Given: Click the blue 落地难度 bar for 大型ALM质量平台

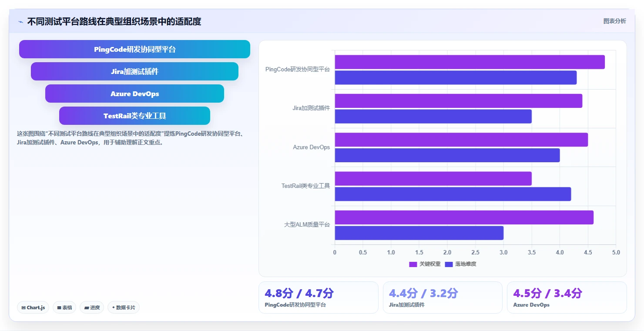Looking at the screenshot, I should [x=419, y=233].
